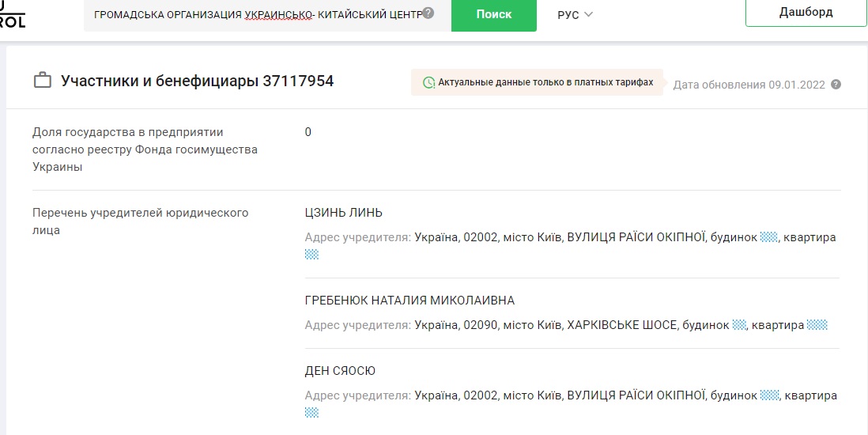Open founder ГРЕБЕНЮК НАТАЛИЯ МИКОЛАИВНА entry
Screen dimensions: 868x435
(x=409, y=301)
